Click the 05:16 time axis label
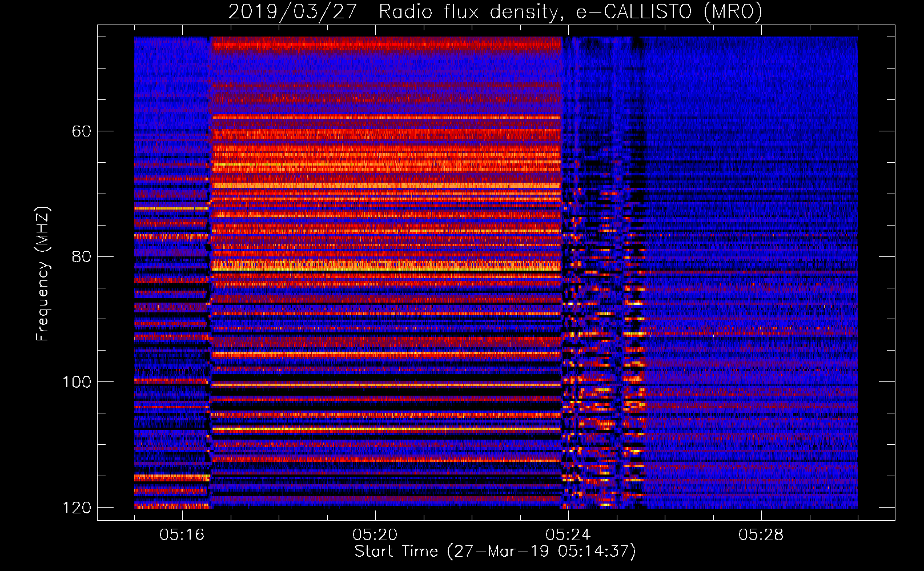Screen dimensions: 924x571 tap(182, 535)
